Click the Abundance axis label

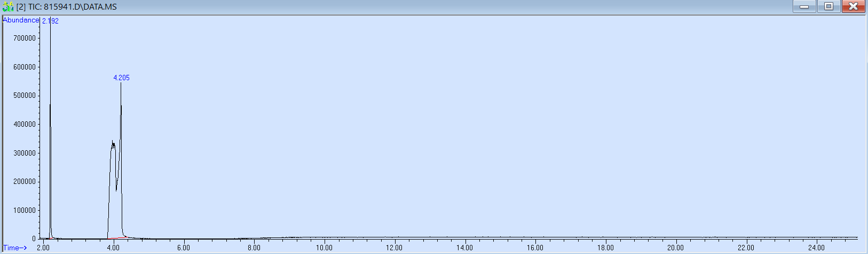[x=21, y=20]
